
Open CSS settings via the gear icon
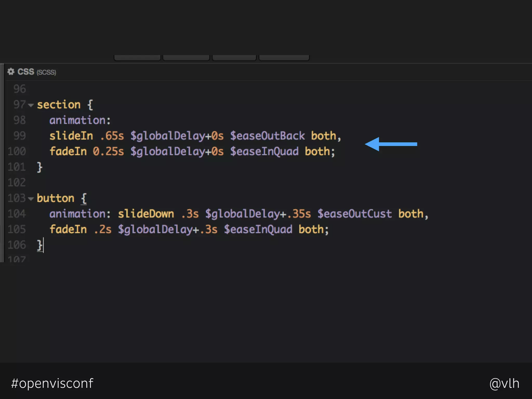(x=11, y=71)
